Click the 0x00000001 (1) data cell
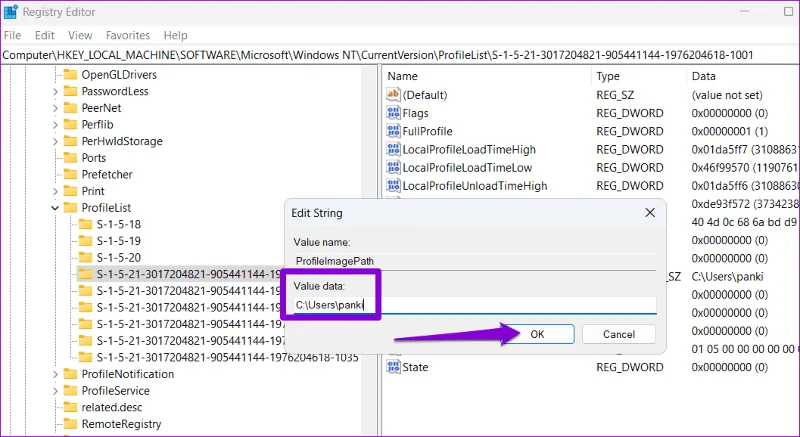Viewport: 800px width, 437px height. [730, 131]
